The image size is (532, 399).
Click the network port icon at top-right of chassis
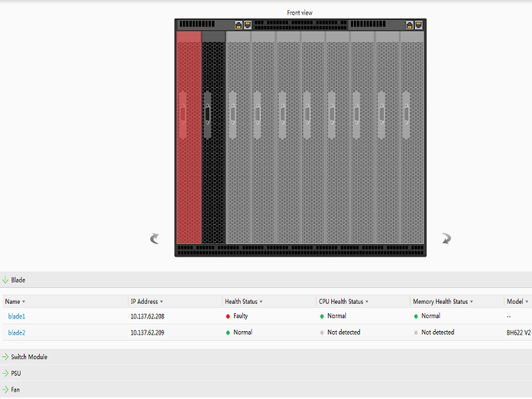419,25
